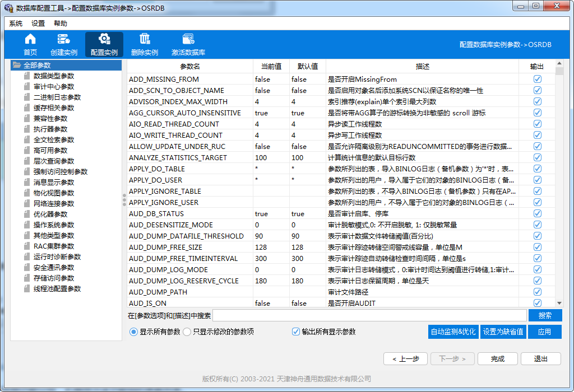
Task: Open the 激活数据库 toolbar icon
Action: [x=188, y=39]
